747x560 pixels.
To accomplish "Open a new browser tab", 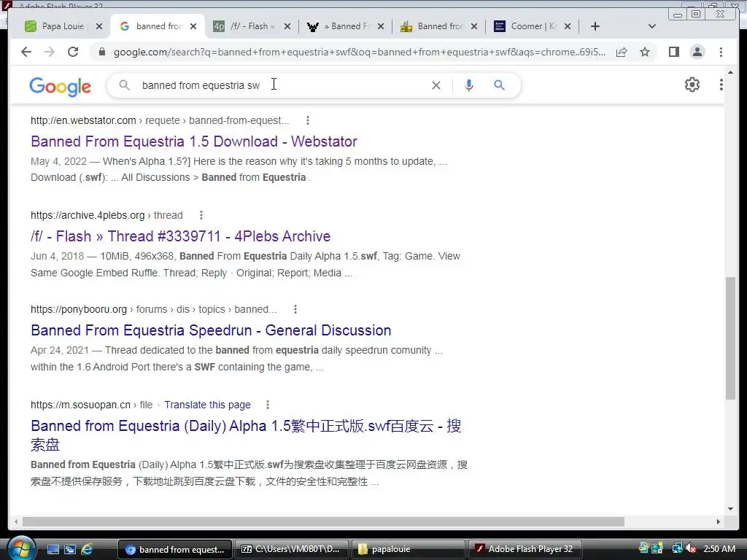I will tap(595, 26).
